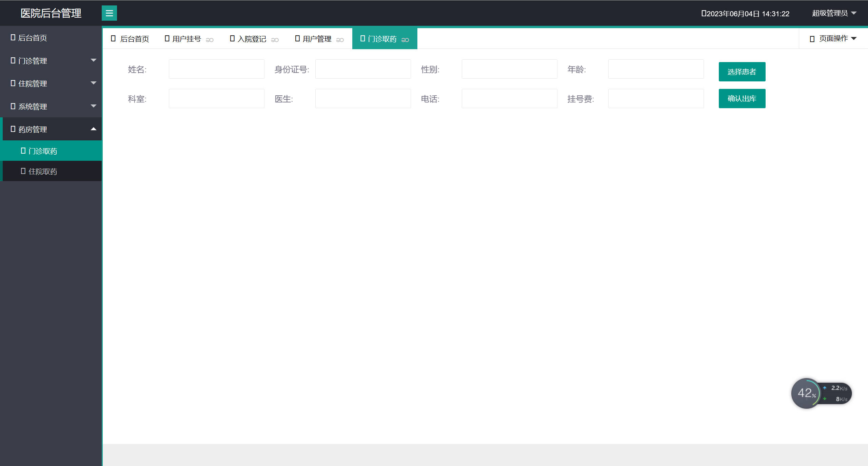The height and width of the screenshot is (466, 868).
Task: Click the 姓名 input field
Action: 216,69
